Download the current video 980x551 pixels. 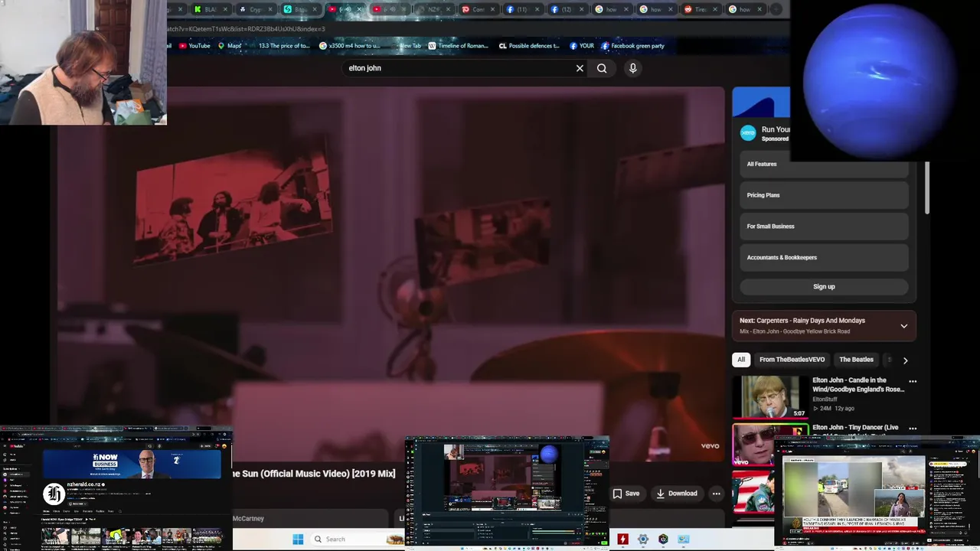(677, 494)
